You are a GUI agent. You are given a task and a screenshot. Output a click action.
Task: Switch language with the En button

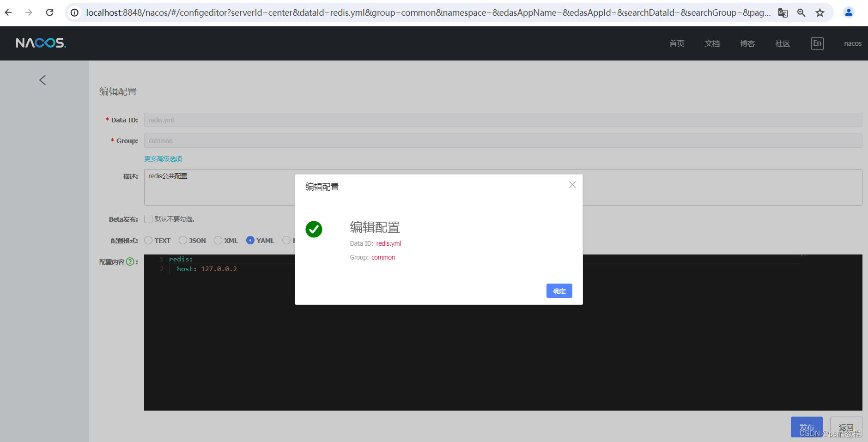pos(817,43)
